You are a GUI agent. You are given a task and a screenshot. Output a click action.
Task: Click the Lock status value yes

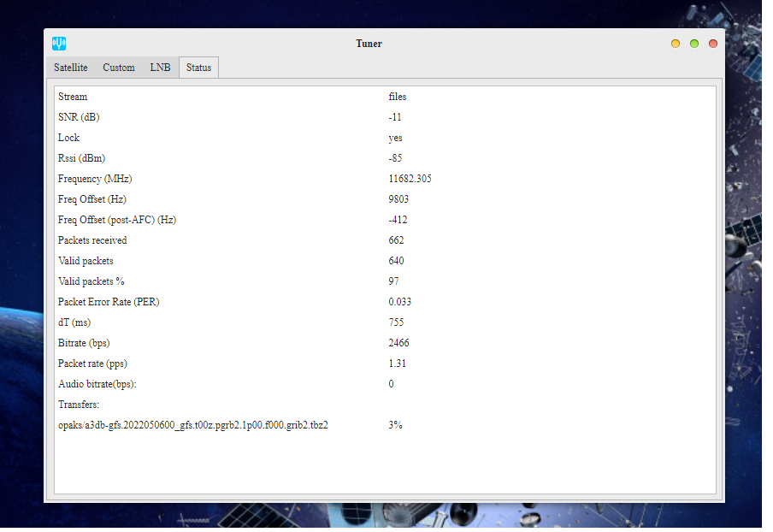pos(395,138)
